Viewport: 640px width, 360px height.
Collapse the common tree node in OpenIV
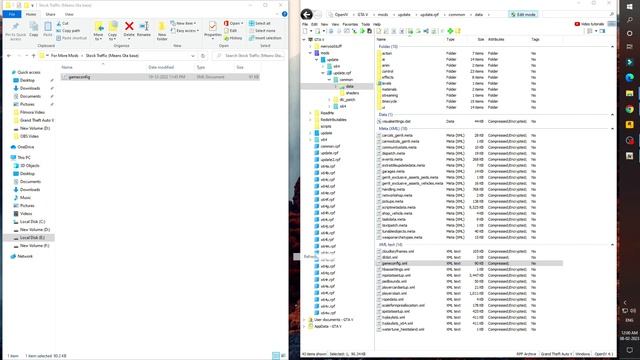point(329,80)
